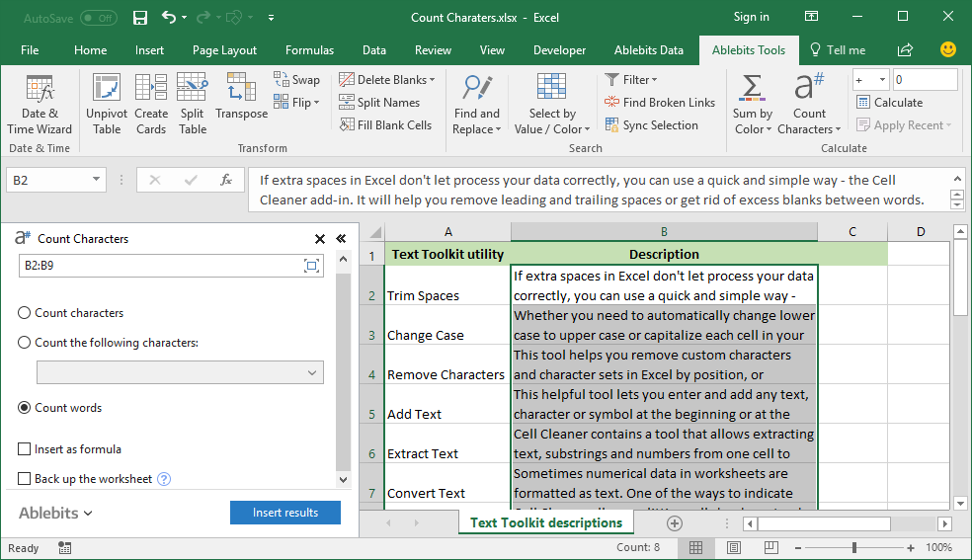972x560 pixels.
Task: Open the Split Names tool
Action: click(379, 102)
